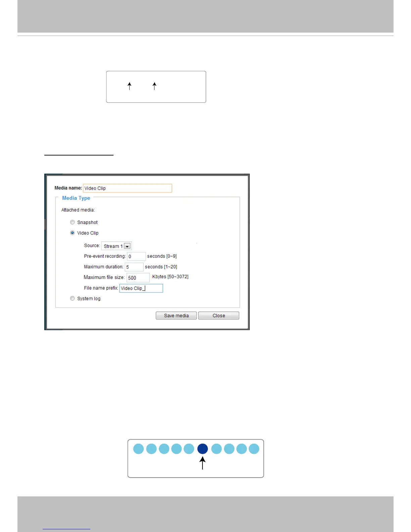Image resolution: width=411 pixels, height=532 pixels.
Task: Click the Save media button
Action: point(176,316)
